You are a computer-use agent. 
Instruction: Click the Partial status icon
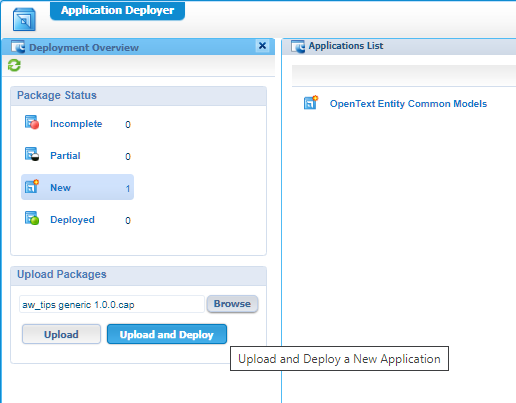[32, 154]
